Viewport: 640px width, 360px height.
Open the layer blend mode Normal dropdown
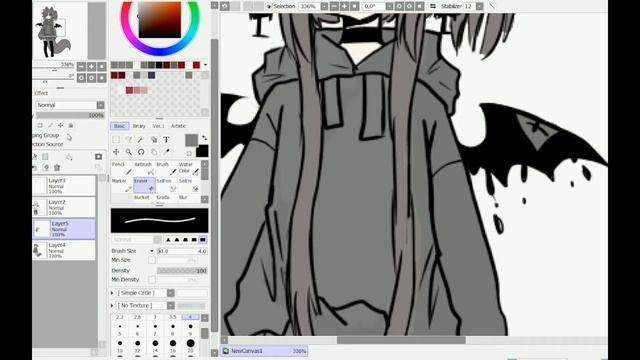click(x=100, y=105)
